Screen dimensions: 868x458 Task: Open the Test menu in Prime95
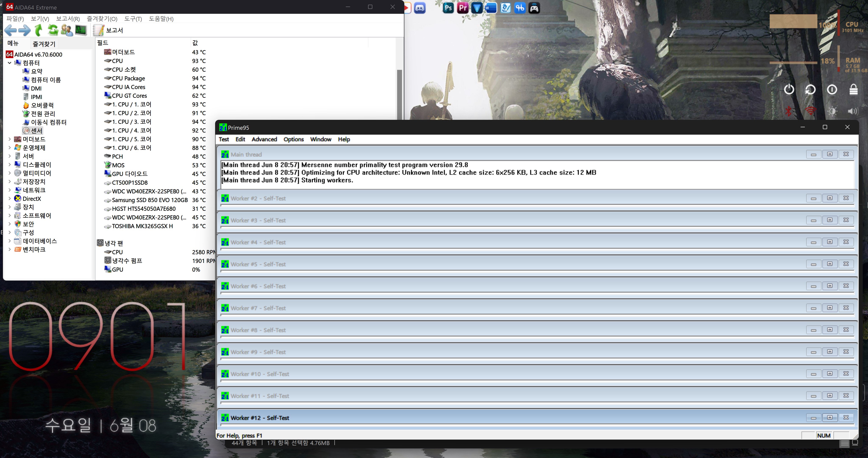[x=224, y=139]
